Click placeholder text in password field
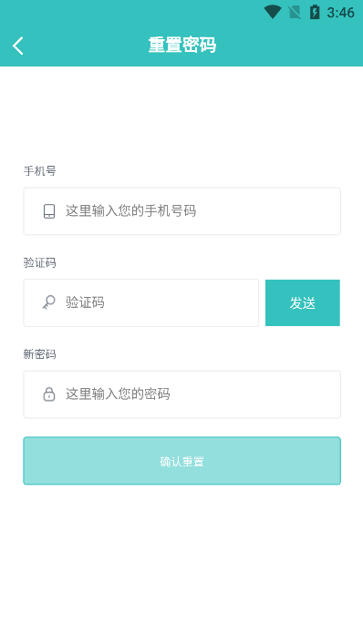The image size is (363, 644). pyautogui.click(x=118, y=394)
